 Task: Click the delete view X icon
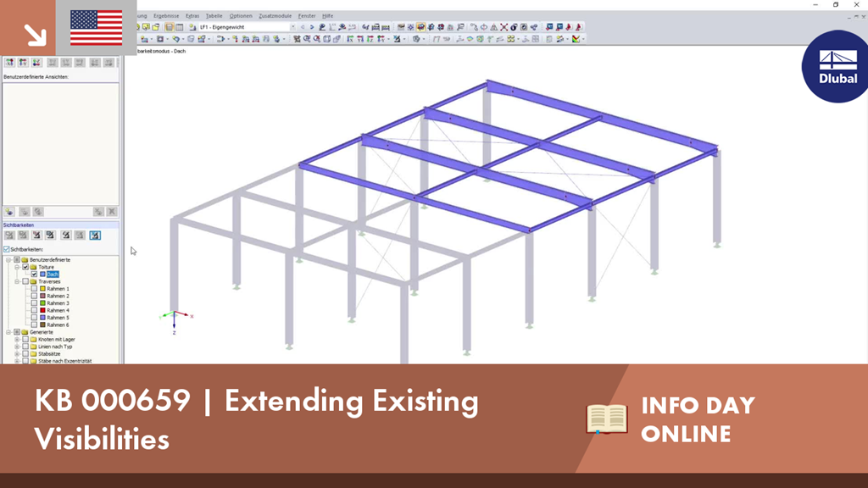point(112,211)
